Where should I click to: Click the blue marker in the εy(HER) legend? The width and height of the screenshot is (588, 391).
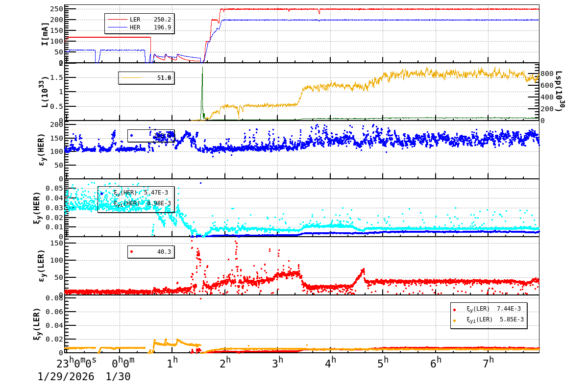(131, 135)
